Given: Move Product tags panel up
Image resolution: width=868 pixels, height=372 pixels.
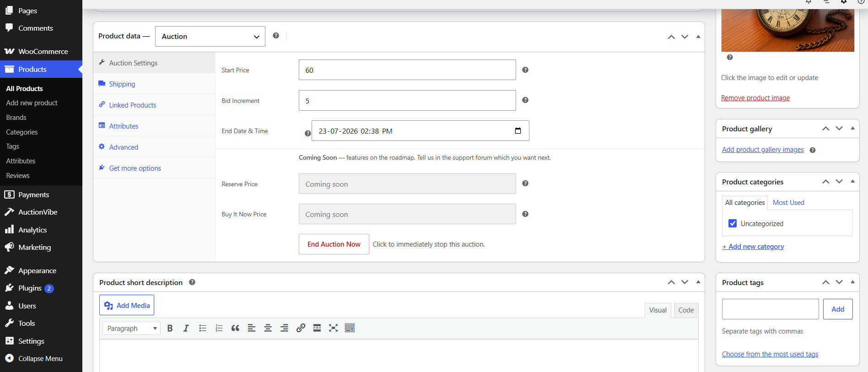Looking at the screenshot, I should point(826,282).
